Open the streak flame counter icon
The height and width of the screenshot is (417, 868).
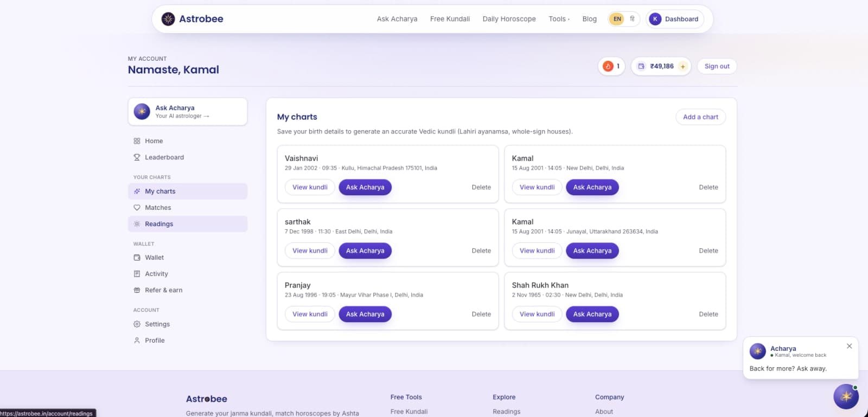(608, 66)
